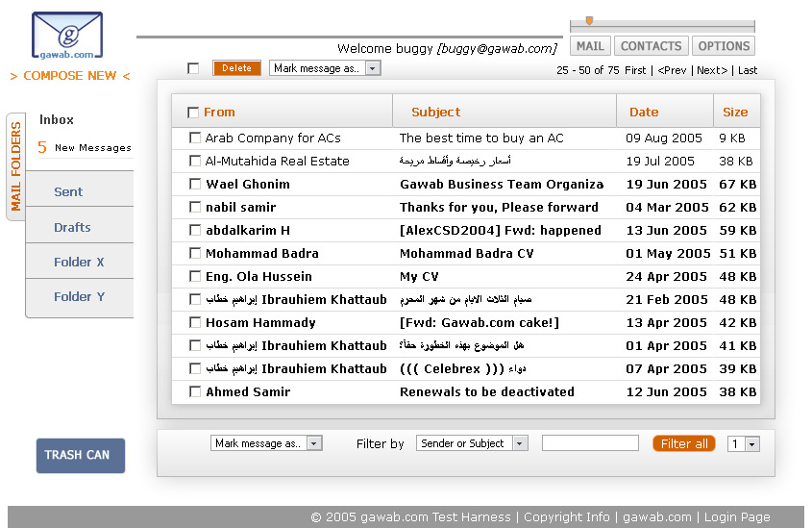Click the Filter all button
The width and height of the screenshot is (812, 528).
683,443
